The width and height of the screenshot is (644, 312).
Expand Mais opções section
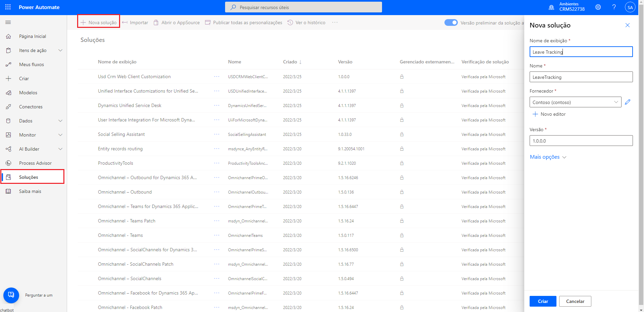(548, 157)
